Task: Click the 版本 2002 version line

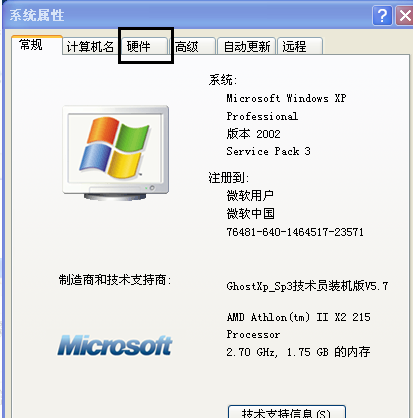Action: [253, 134]
